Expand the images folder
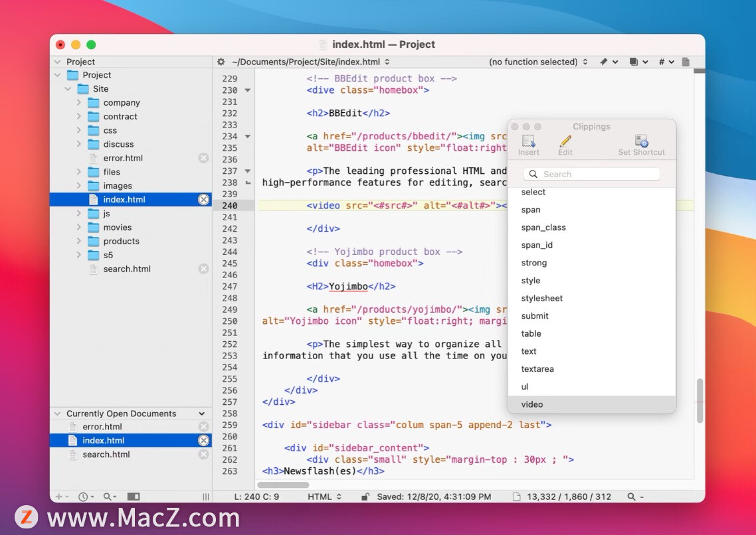The image size is (756, 535). [78, 185]
